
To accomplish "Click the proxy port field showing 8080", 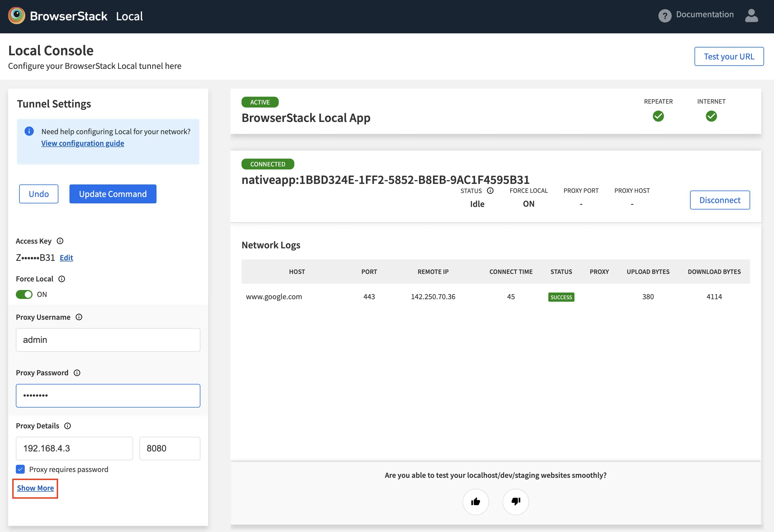I will [170, 448].
